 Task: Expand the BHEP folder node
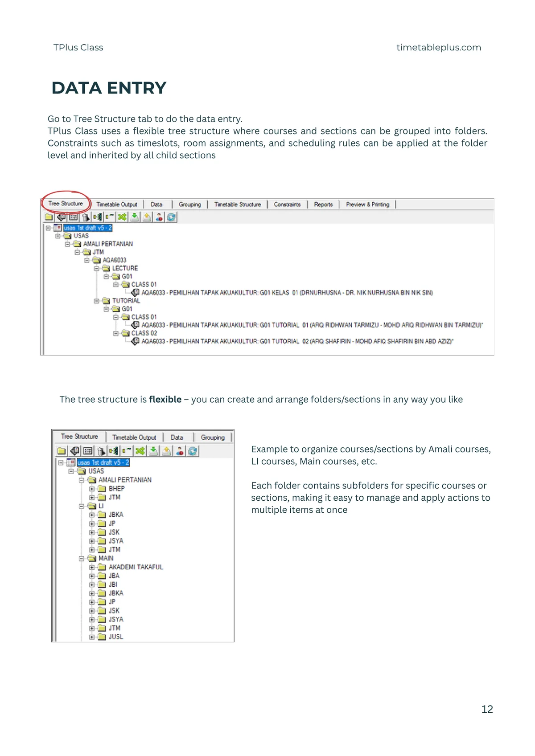tap(92, 489)
